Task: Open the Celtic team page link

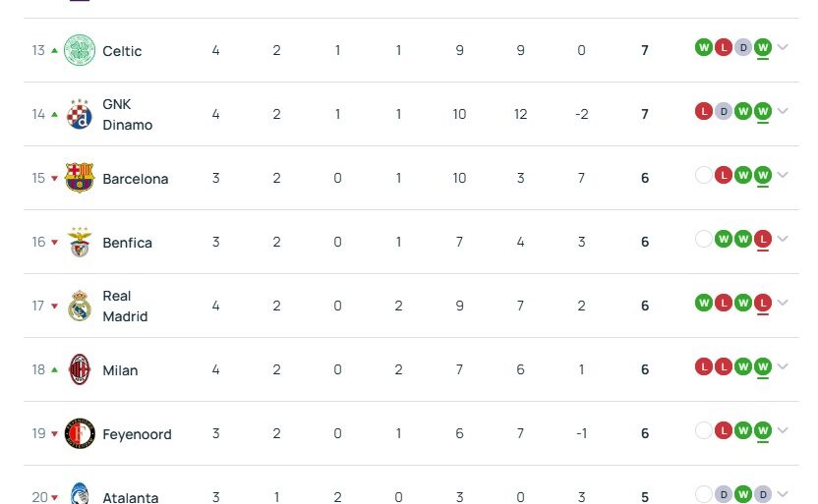Action: coord(122,51)
